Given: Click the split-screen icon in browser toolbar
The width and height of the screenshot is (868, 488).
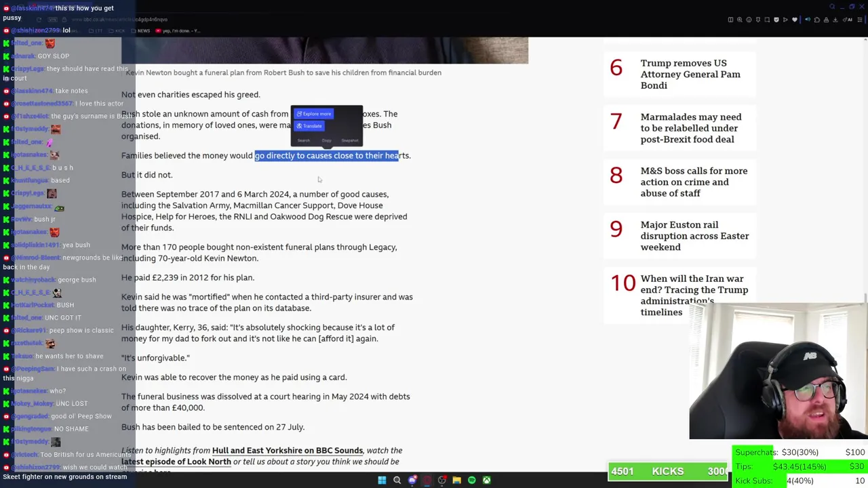Looking at the screenshot, I should (730, 20).
